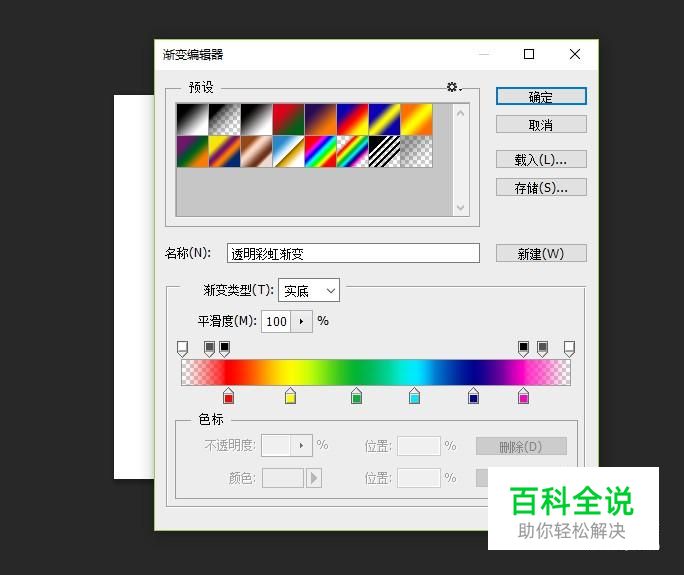Open the 不透明度 opacity slider arrow
This screenshot has width=684, height=575.
301,445
